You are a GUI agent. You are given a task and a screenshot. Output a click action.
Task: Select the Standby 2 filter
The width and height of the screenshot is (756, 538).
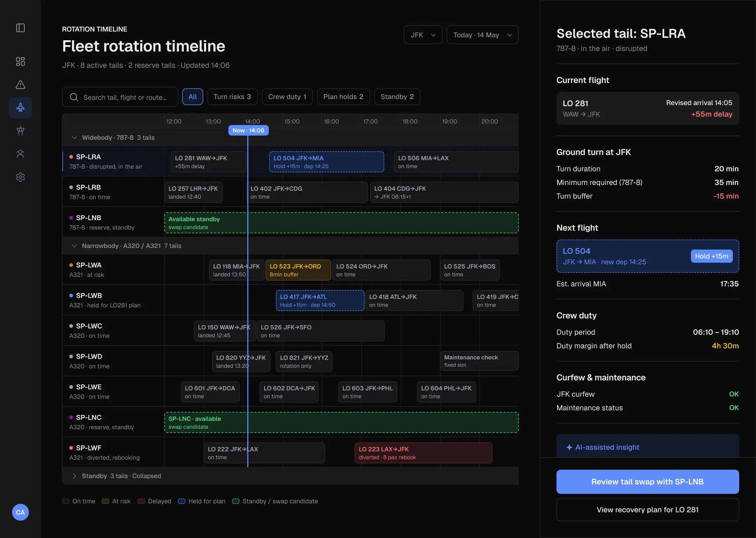coord(397,97)
